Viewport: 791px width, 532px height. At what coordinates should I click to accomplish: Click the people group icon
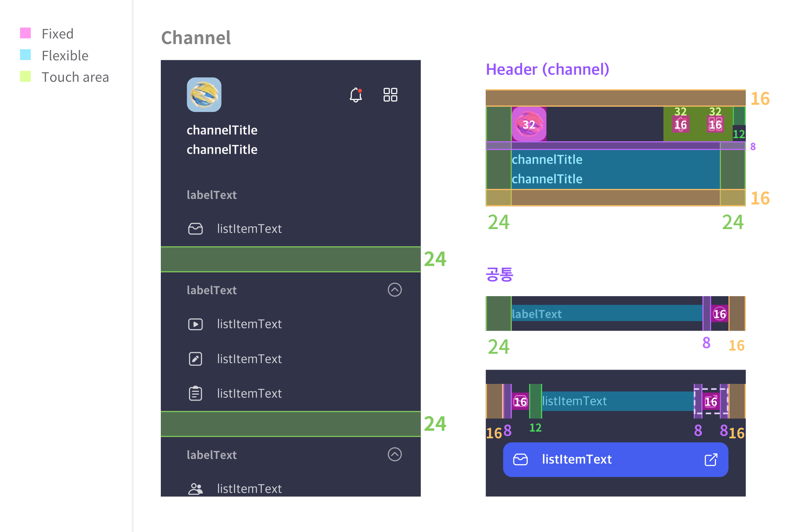(x=195, y=489)
